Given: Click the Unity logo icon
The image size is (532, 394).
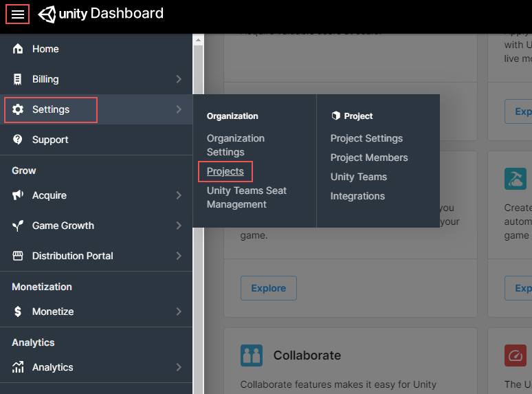Looking at the screenshot, I should (x=47, y=14).
